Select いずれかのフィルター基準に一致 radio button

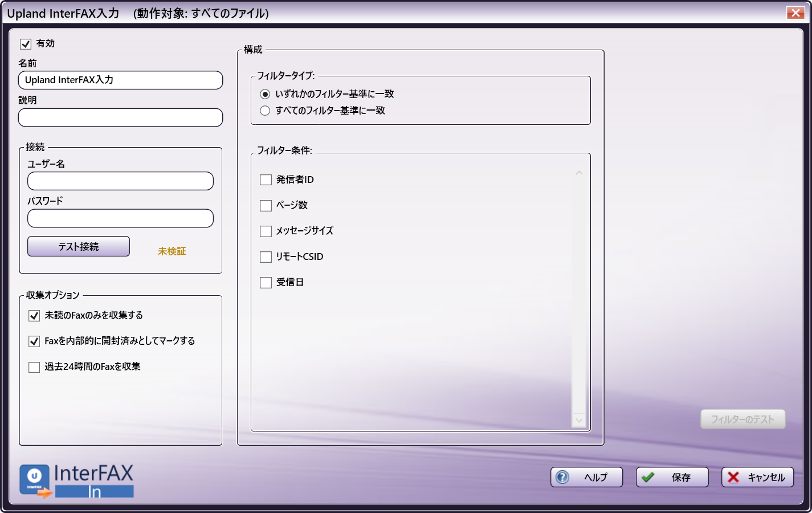point(265,94)
